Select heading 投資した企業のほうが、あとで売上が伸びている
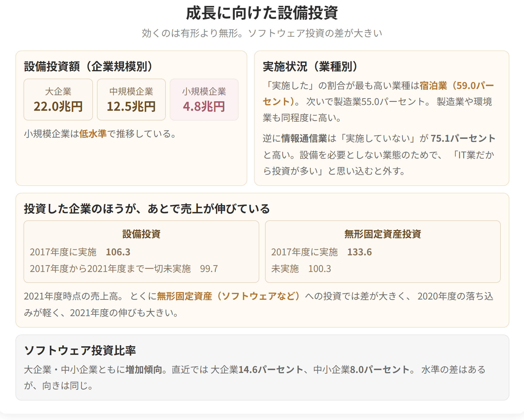Viewport: 524px width, 420px height. pyautogui.click(x=147, y=209)
